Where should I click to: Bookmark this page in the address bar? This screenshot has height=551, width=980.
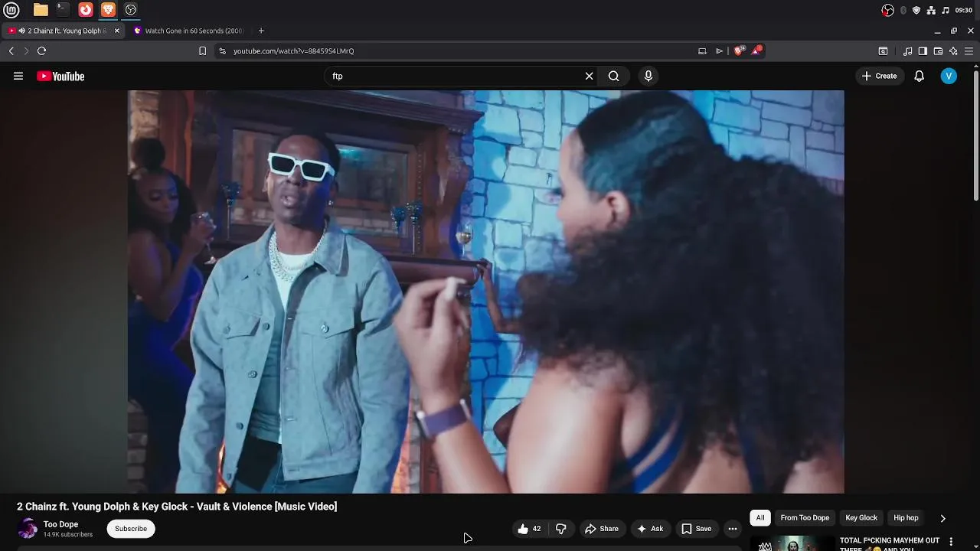tap(202, 51)
